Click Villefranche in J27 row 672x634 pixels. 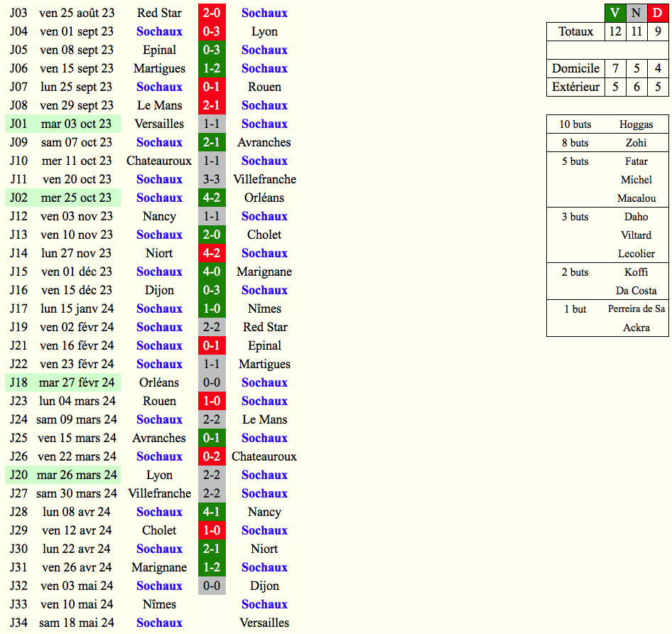159,493
